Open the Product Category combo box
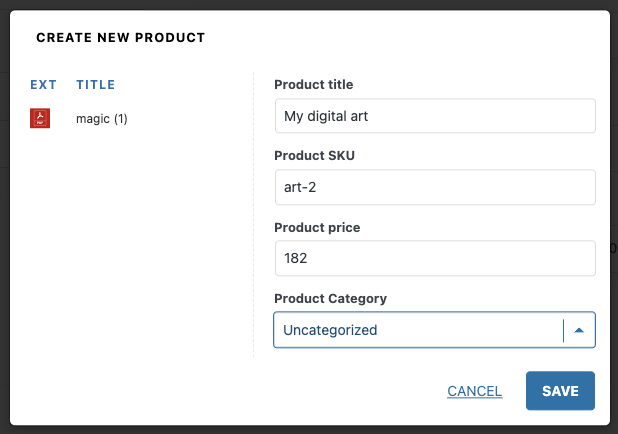 click(x=420, y=329)
